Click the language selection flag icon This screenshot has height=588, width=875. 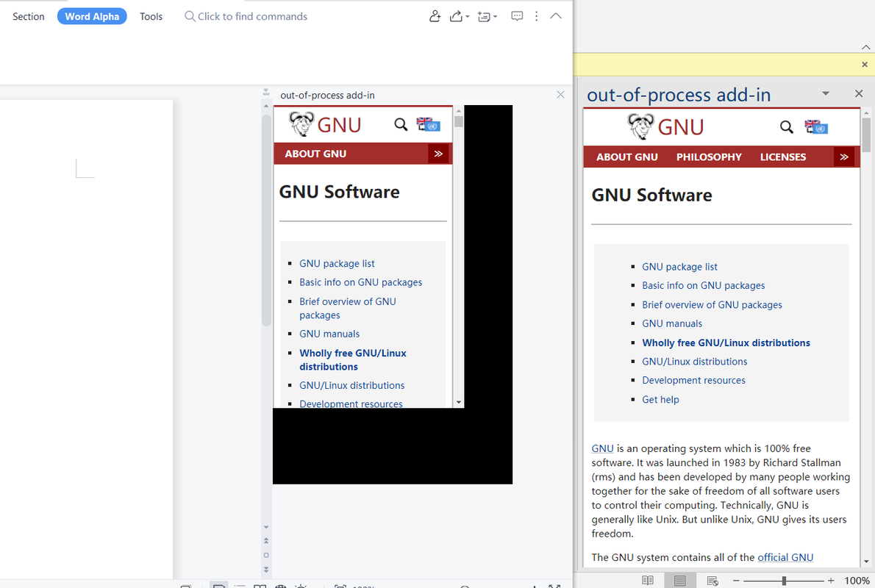point(816,126)
